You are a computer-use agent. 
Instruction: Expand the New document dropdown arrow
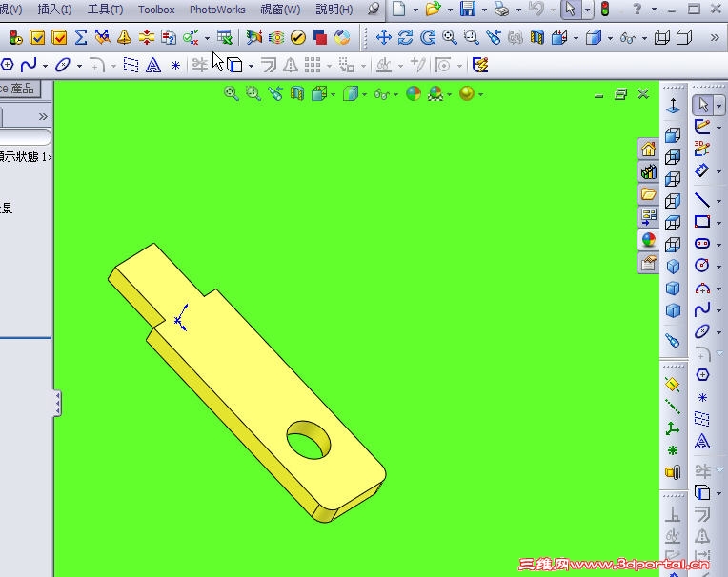point(415,10)
